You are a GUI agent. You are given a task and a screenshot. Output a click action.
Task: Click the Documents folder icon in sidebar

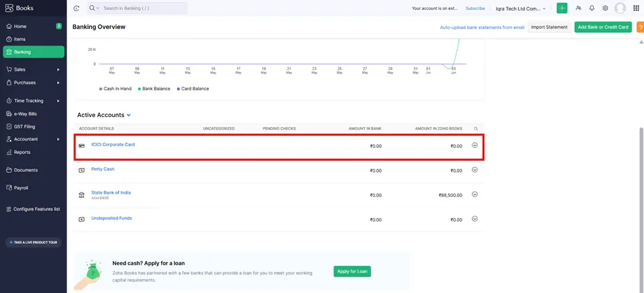9,170
